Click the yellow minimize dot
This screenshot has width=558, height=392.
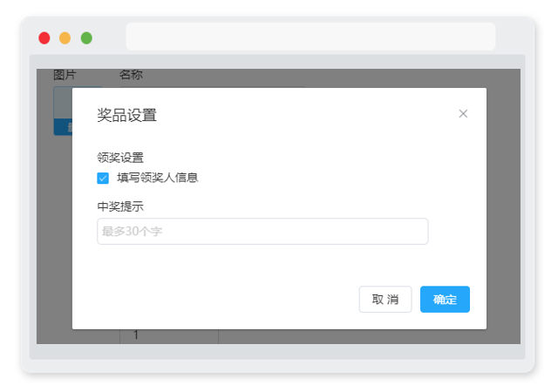point(65,38)
